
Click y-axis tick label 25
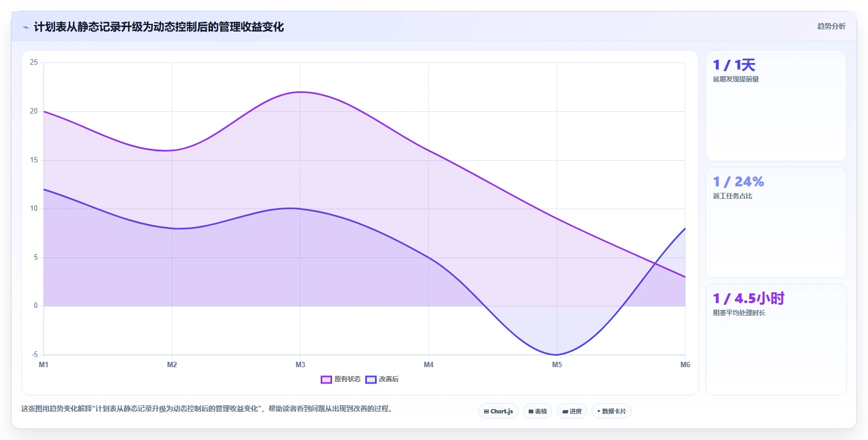(34, 62)
